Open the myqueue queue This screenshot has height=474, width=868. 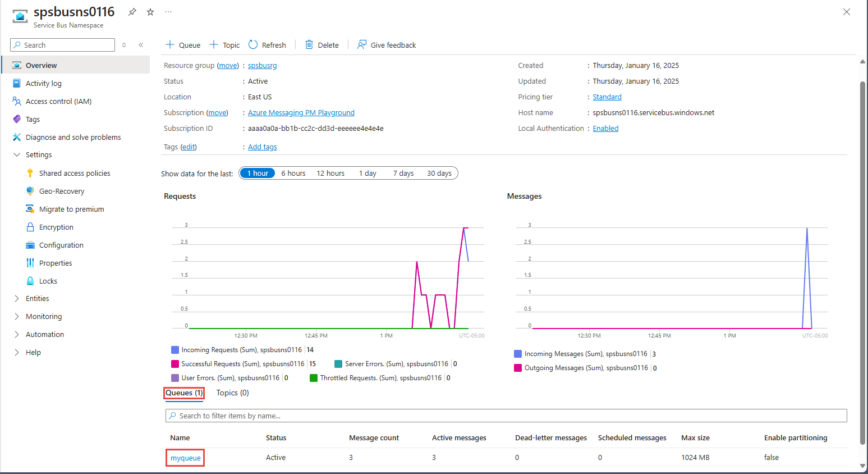click(x=185, y=457)
